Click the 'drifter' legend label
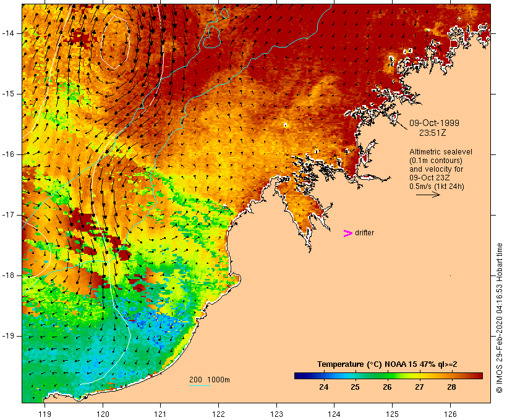The image size is (507, 420). pyautogui.click(x=364, y=233)
